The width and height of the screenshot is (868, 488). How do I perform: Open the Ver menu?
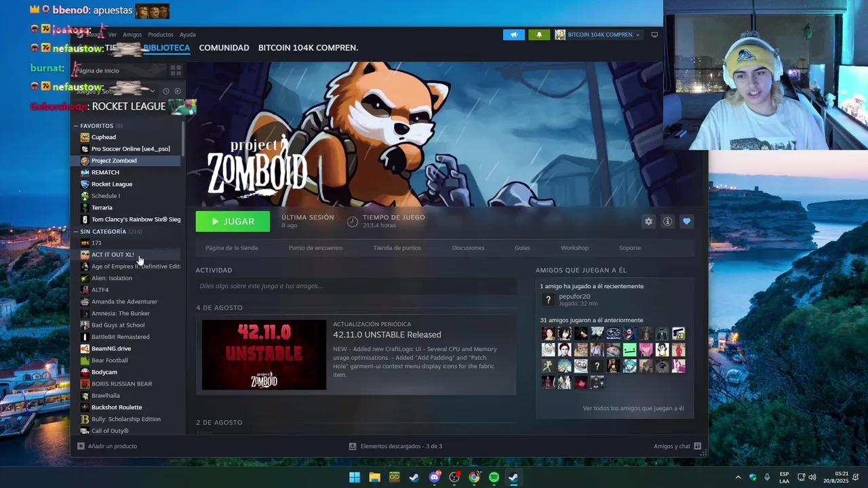point(113,35)
